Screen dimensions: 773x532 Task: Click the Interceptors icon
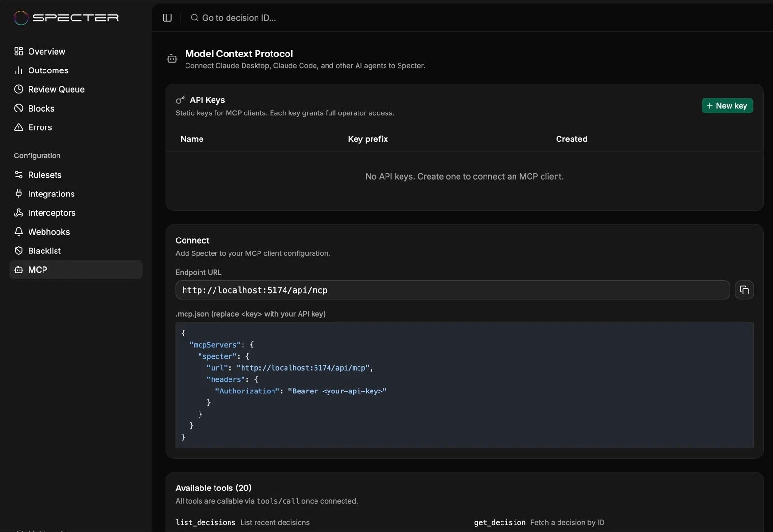(19, 213)
